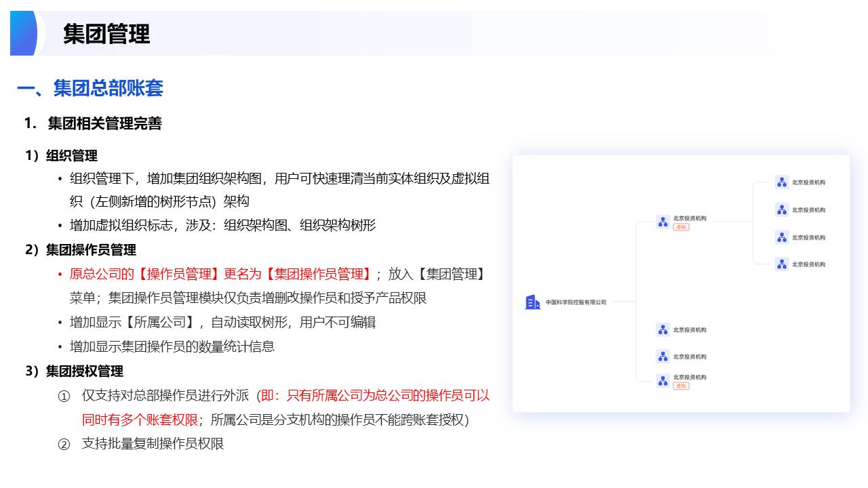The height and width of the screenshot is (488, 868).
Task: Click the middle-column org icon just below the root level
Action: [x=663, y=330]
